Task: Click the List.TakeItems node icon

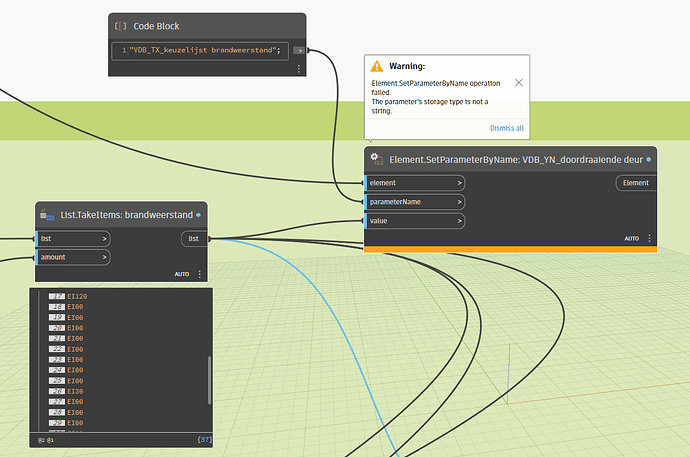Action: 48,214
